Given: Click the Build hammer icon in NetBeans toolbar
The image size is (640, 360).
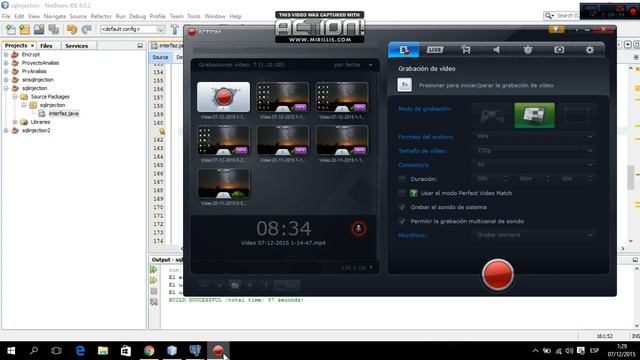Looking at the screenshot, I should click(x=175, y=29).
